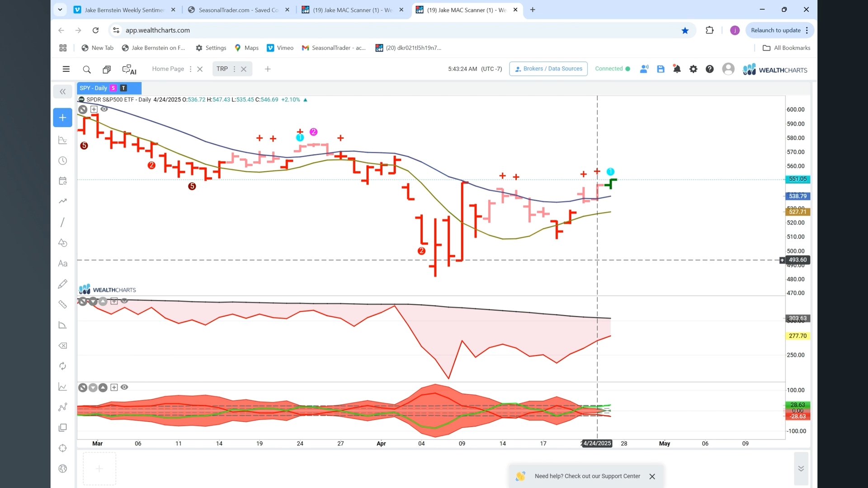Collapse the left drawing toolbar
The image size is (868, 488).
coord(63,92)
